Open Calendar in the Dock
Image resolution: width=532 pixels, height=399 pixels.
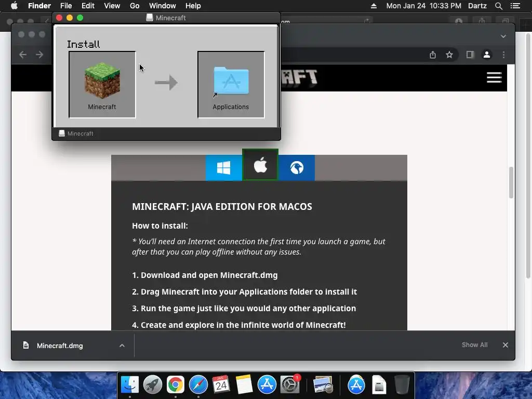(221, 384)
